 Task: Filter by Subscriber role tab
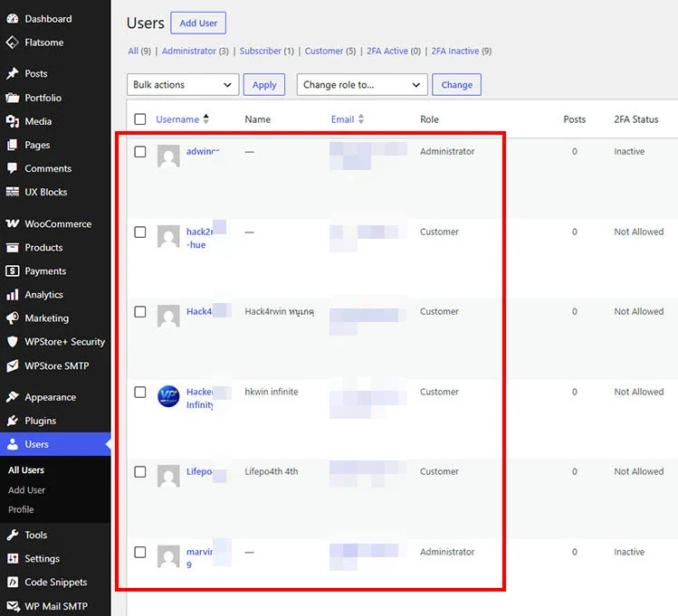point(261,51)
